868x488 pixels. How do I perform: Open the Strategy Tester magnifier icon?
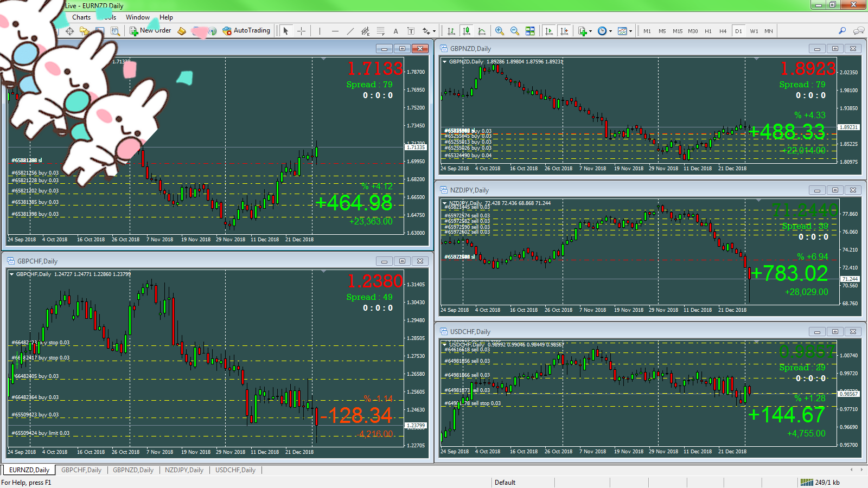pyautogui.click(x=114, y=31)
